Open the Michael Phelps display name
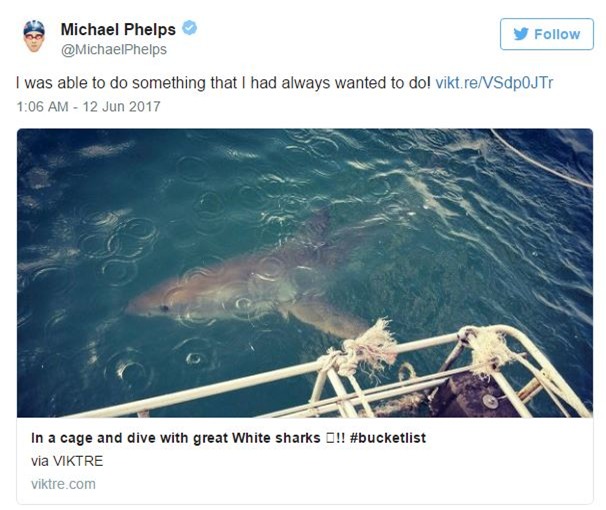This screenshot has height=510, width=606. 119,29
